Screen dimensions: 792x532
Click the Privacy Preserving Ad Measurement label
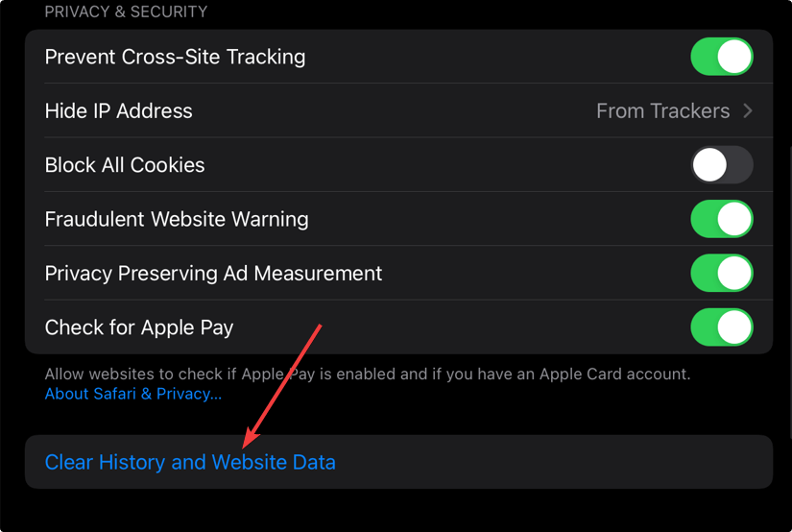[x=213, y=273]
